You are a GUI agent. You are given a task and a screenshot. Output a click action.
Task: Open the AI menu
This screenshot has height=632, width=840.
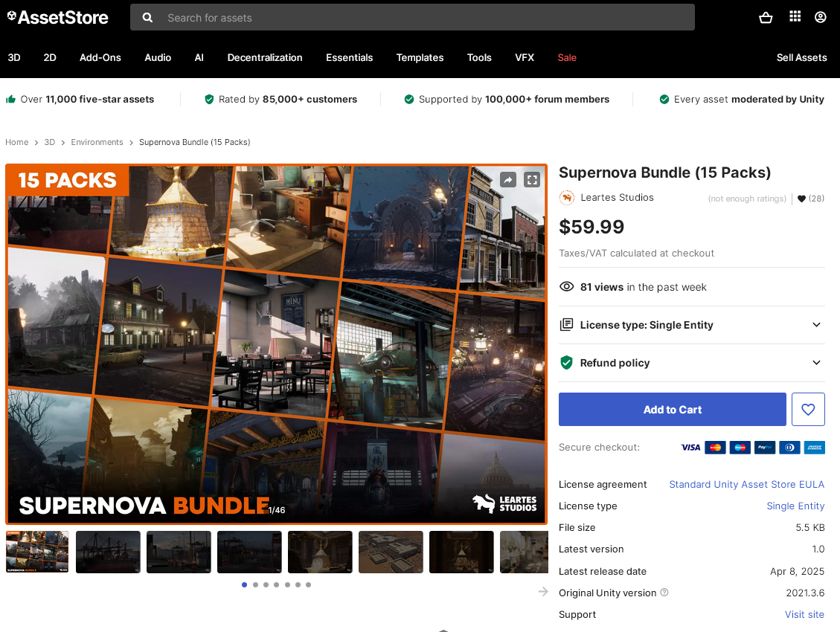click(199, 58)
